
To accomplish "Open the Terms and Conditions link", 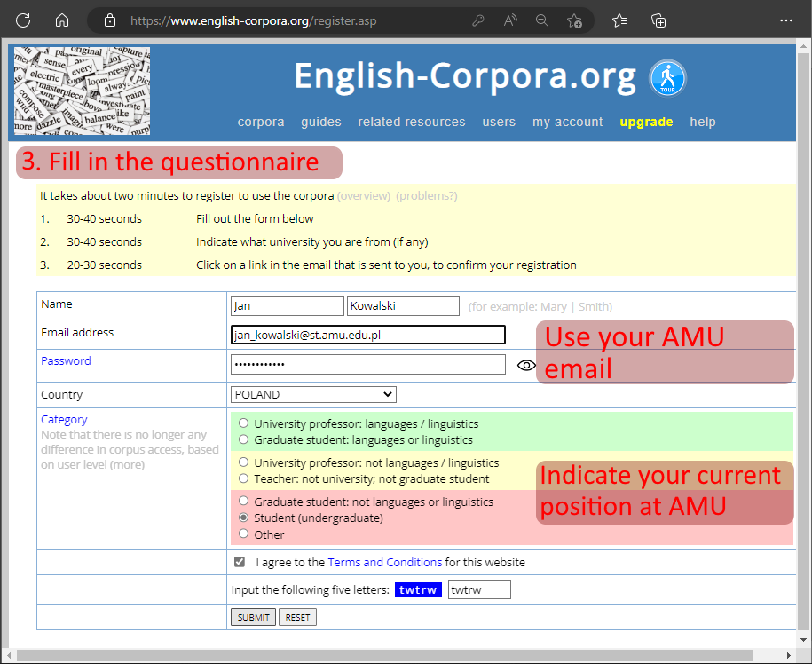I will [x=384, y=562].
